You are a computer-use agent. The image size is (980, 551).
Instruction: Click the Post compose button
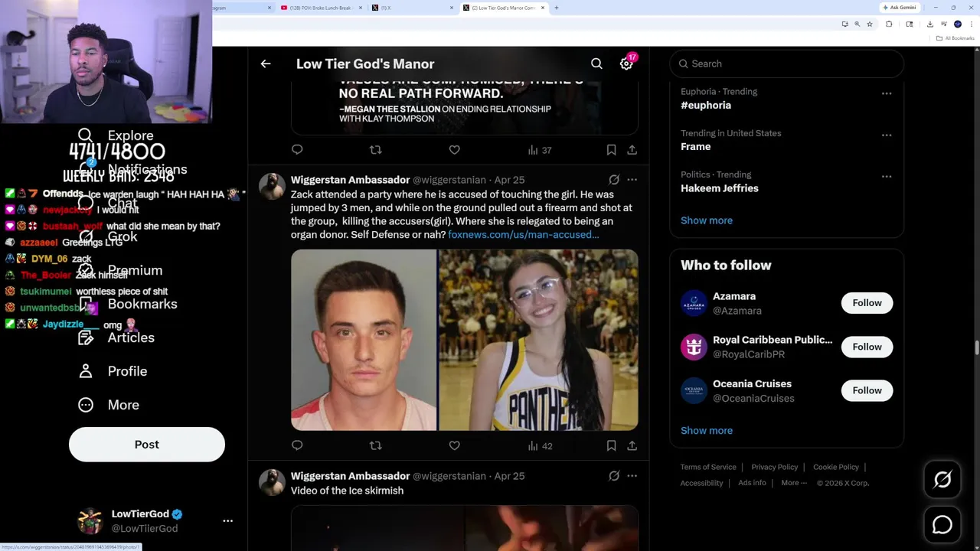pyautogui.click(x=147, y=445)
